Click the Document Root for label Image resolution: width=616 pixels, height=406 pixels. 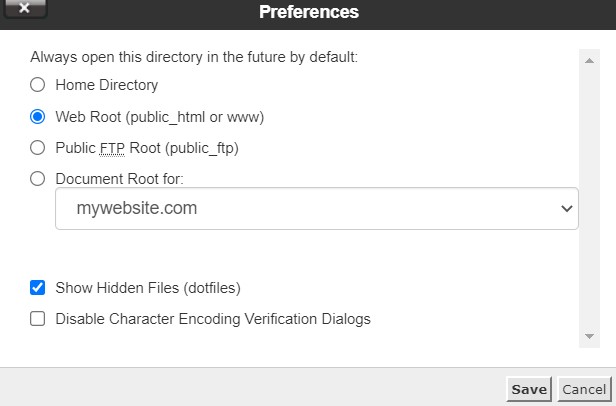[120, 179]
